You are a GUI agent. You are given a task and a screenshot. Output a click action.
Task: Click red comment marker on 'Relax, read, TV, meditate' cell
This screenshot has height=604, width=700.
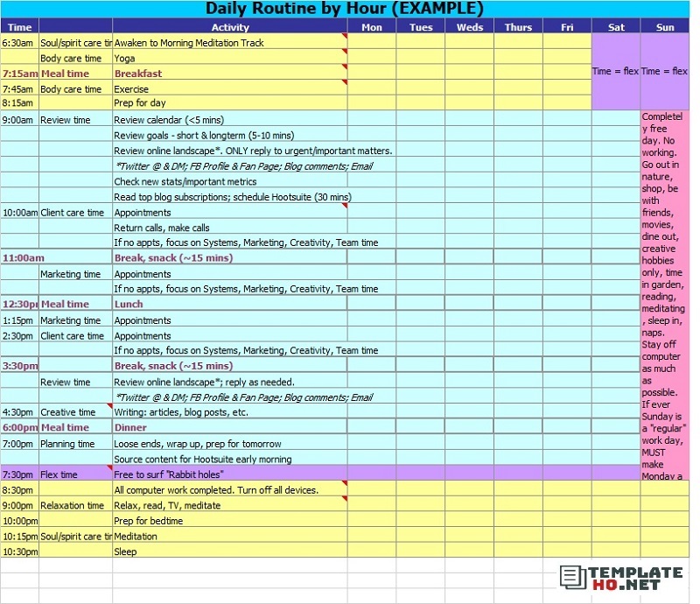[345, 500]
